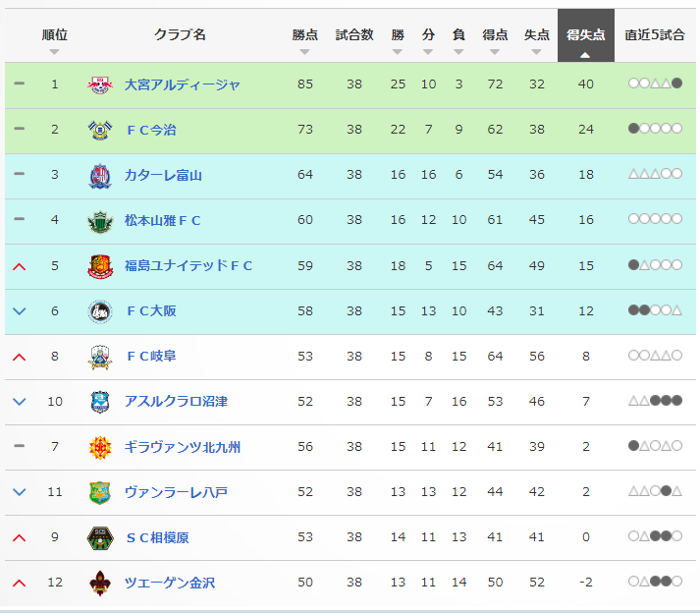Image resolution: width=700 pixels, height=613 pixels.
Task: Click 大宮アルディージャ recent five matches indicators
Action: [655, 84]
